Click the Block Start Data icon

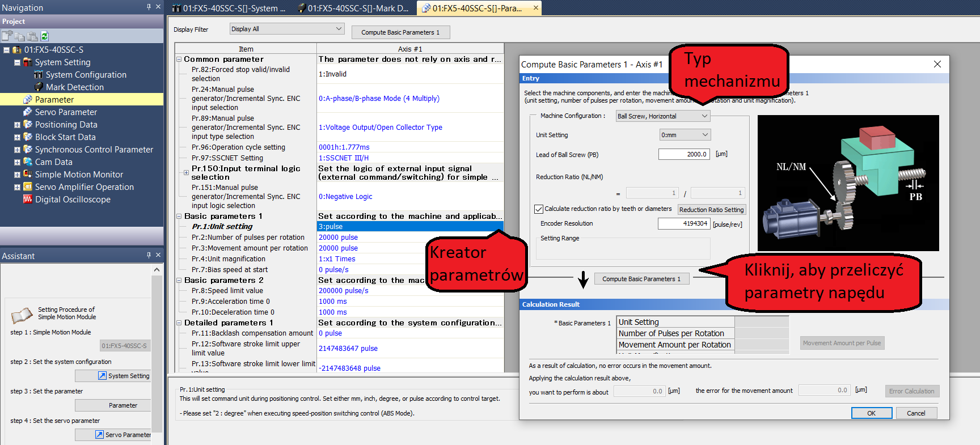point(28,137)
